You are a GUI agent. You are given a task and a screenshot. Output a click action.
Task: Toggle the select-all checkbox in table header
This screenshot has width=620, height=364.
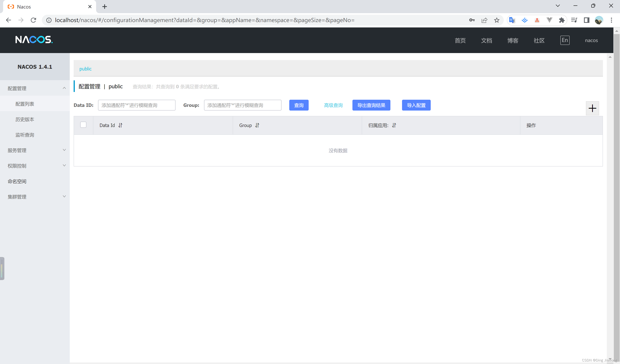[x=83, y=125]
